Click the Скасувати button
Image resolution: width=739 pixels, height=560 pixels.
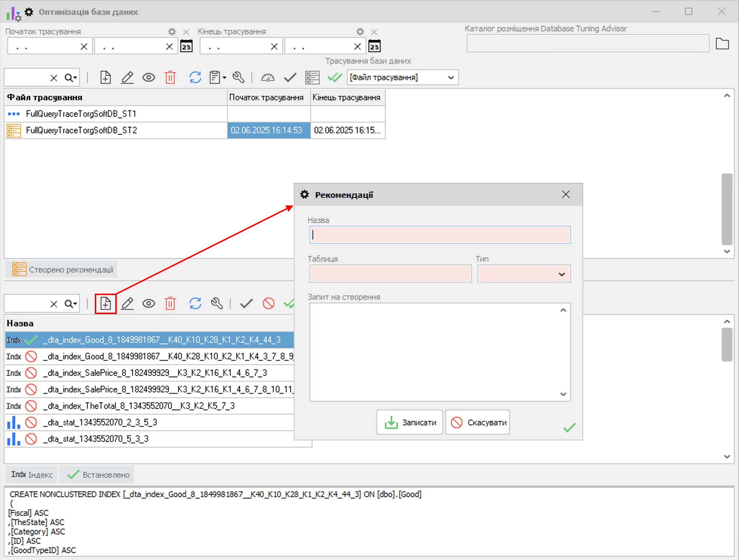coord(478,423)
